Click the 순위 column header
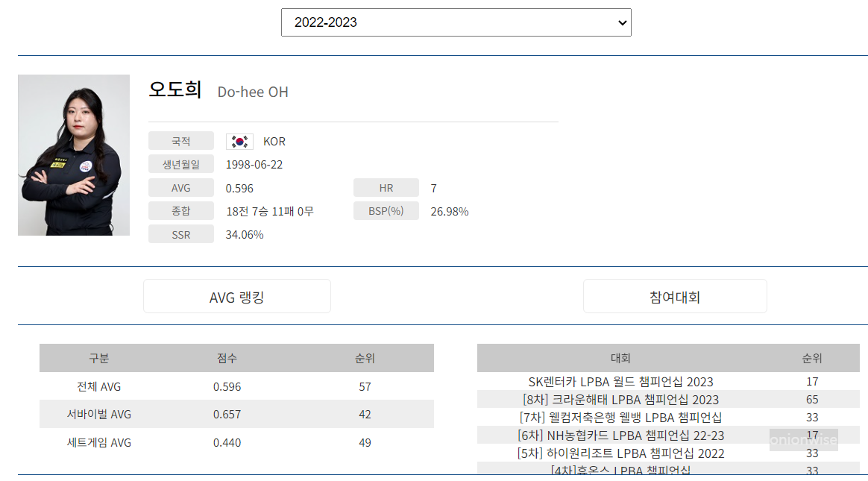Viewport: 868px width, 481px height. 813,358
